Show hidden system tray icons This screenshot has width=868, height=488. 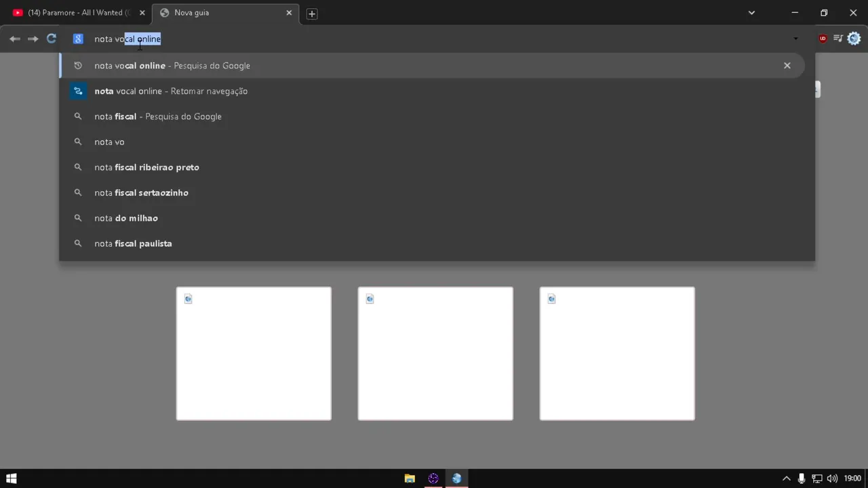[x=787, y=479]
